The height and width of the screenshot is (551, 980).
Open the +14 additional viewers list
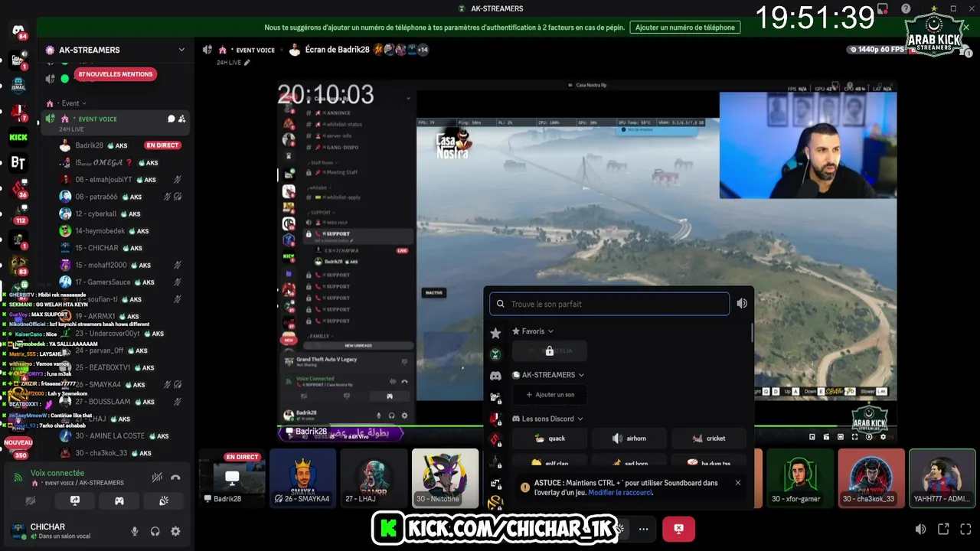[x=423, y=50]
